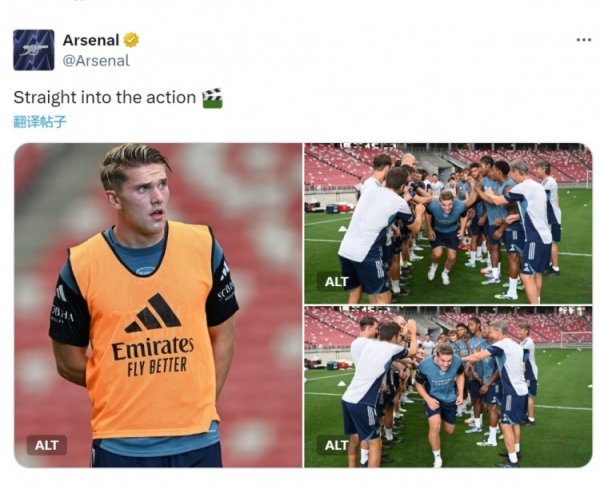Click the Arsenal display name
Image resolution: width=600 pixels, height=485 pixels.
click(x=90, y=40)
